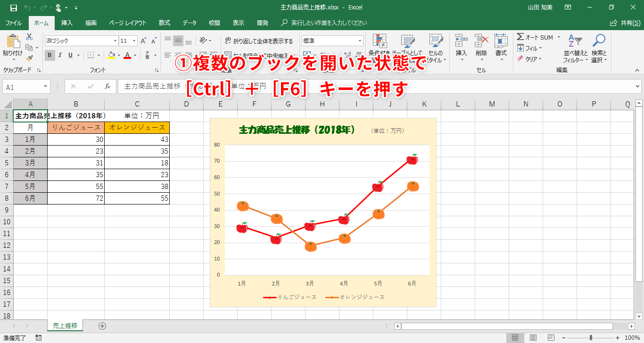Click the horizontal scrollbar thumb
The width and height of the screenshot is (644, 343).
[507, 326]
